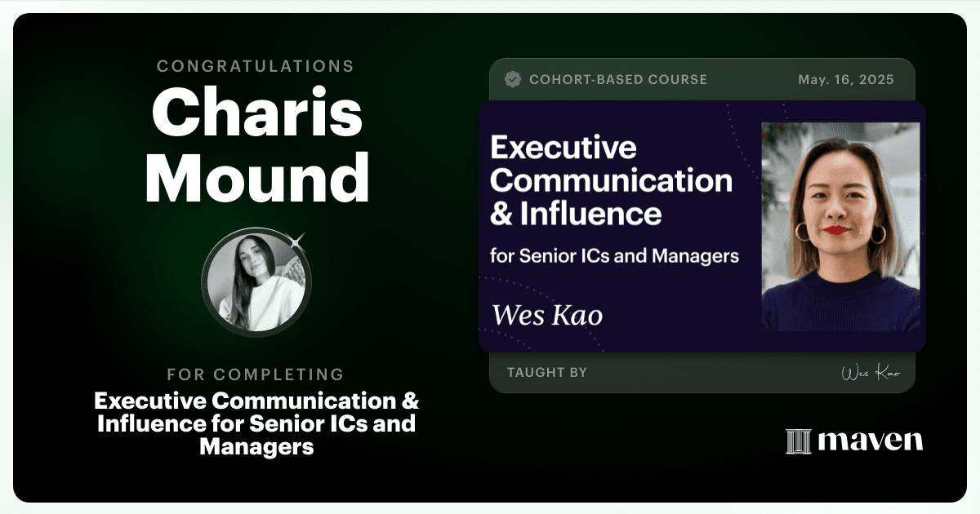Click the "COHORT-BASED COURSE" label
The height and width of the screenshot is (514, 980).
pyautogui.click(x=618, y=79)
